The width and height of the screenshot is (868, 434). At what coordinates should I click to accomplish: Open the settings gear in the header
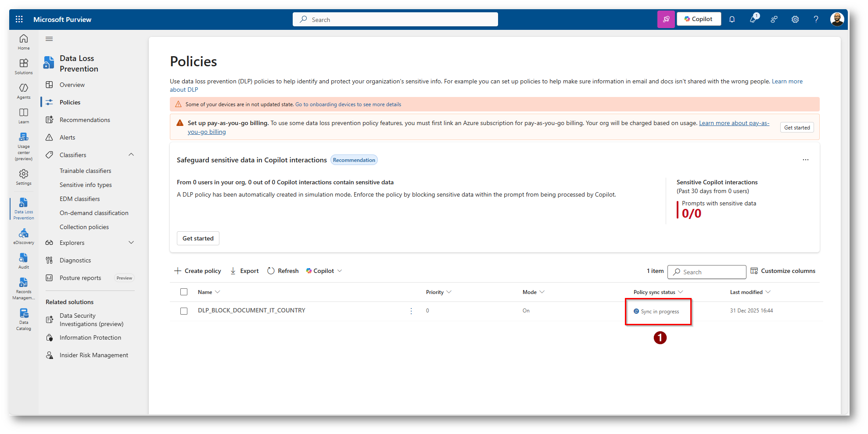pyautogui.click(x=795, y=19)
